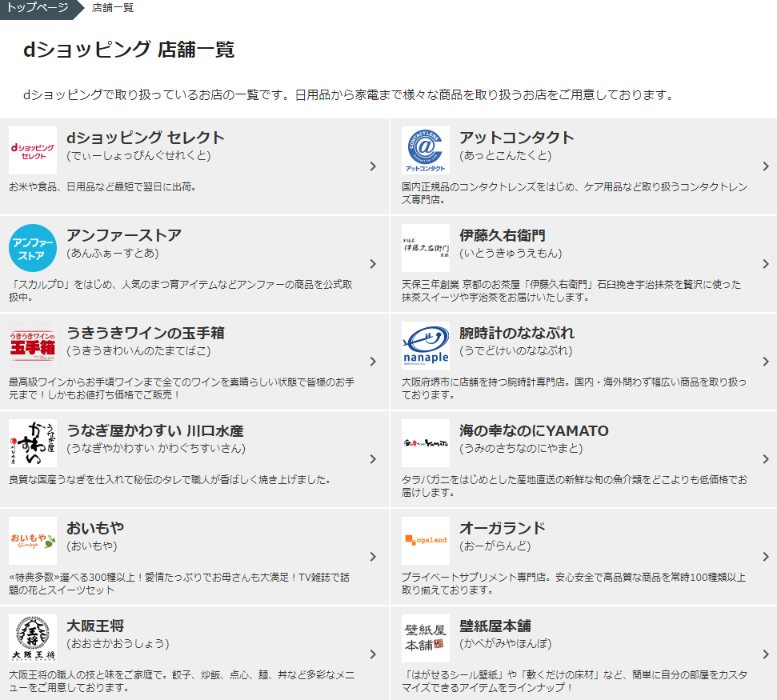
Task: Click description starting «特典多数»選べる300種以上
Action: (179, 583)
